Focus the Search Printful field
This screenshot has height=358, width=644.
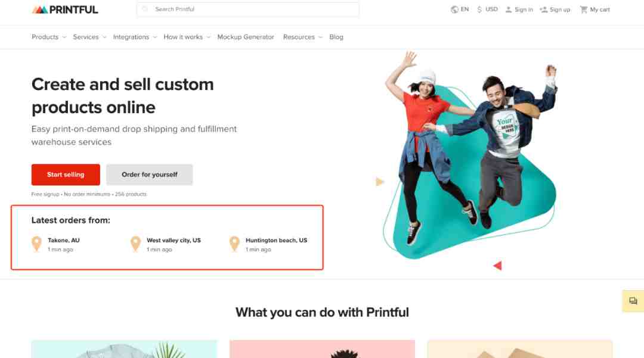247,9
